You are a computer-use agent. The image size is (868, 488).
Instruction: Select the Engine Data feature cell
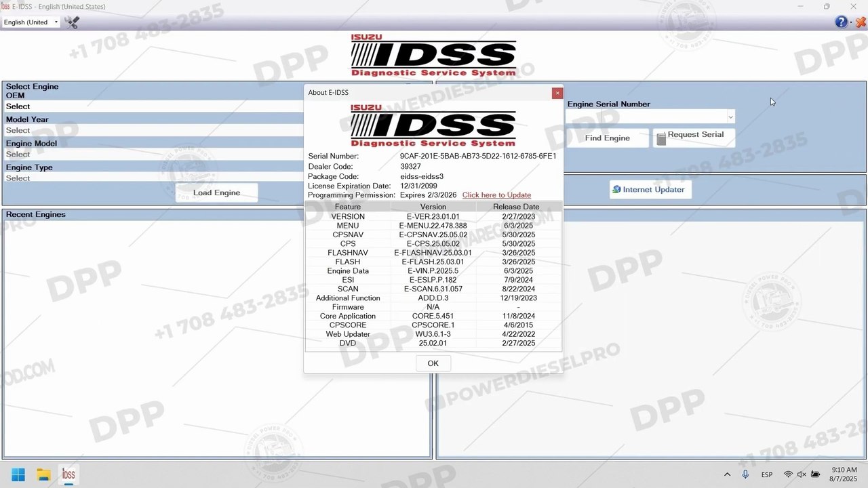click(348, 271)
